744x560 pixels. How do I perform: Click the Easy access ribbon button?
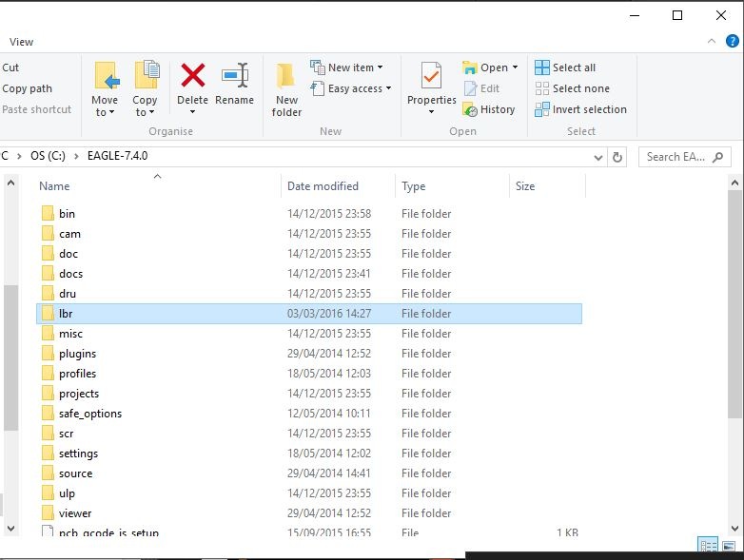click(350, 88)
